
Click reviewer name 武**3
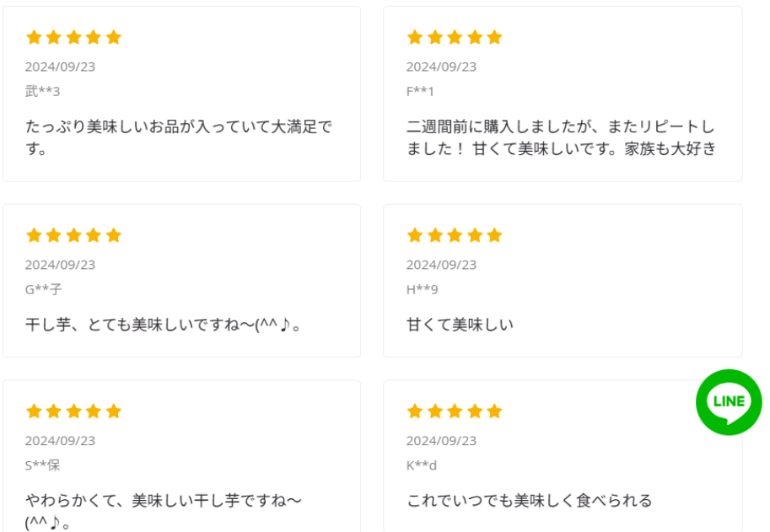click(x=42, y=91)
